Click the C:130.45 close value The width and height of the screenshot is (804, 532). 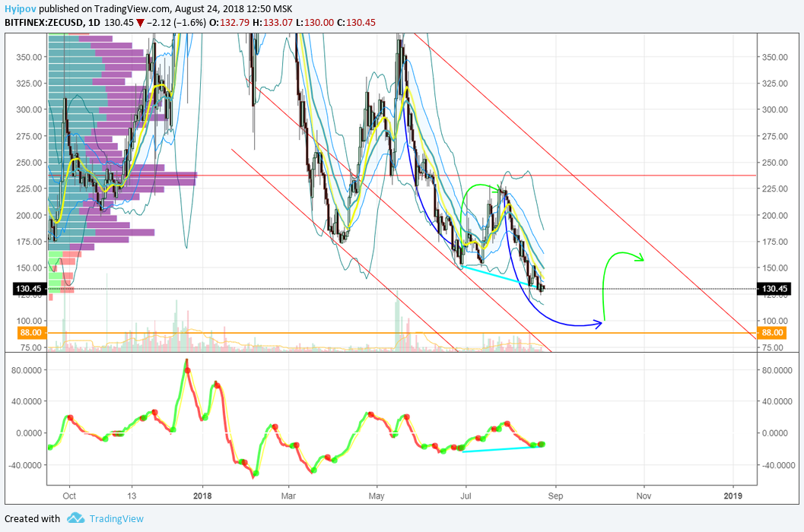(x=357, y=23)
